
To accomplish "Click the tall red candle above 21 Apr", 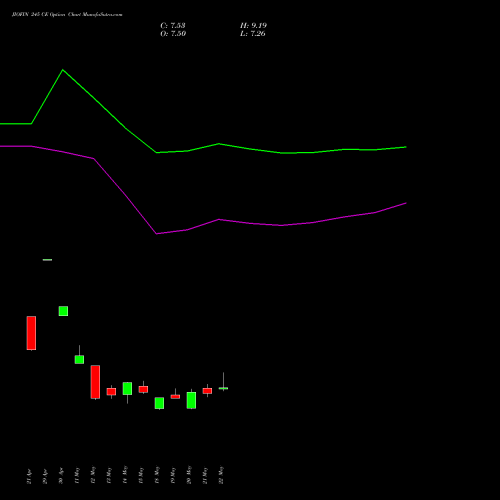I will [31, 333].
